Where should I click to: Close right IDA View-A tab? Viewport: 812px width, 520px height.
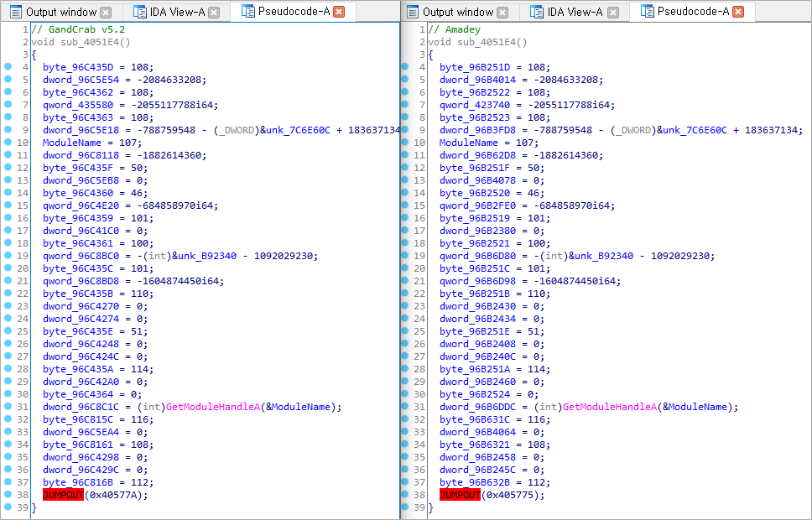tap(613, 13)
